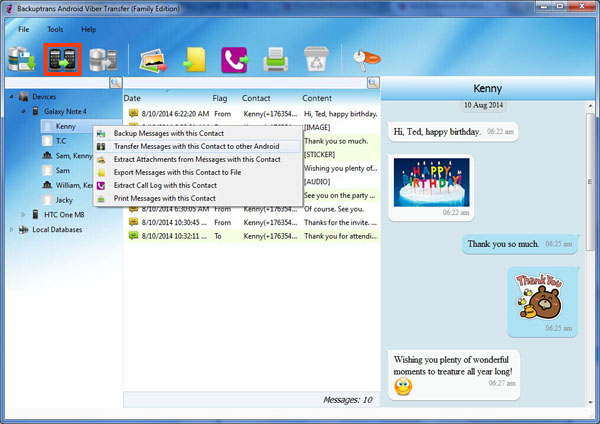Viewport: 600px width, 424px height.
Task: Click the message icon of the 10:30:45 row
Action: pos(133,222)
